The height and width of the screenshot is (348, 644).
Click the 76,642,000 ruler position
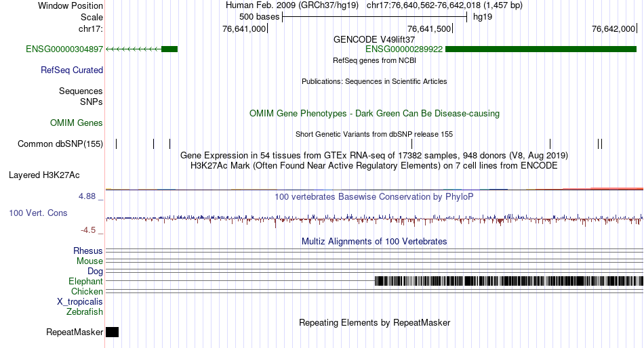[x=614, y=28]
